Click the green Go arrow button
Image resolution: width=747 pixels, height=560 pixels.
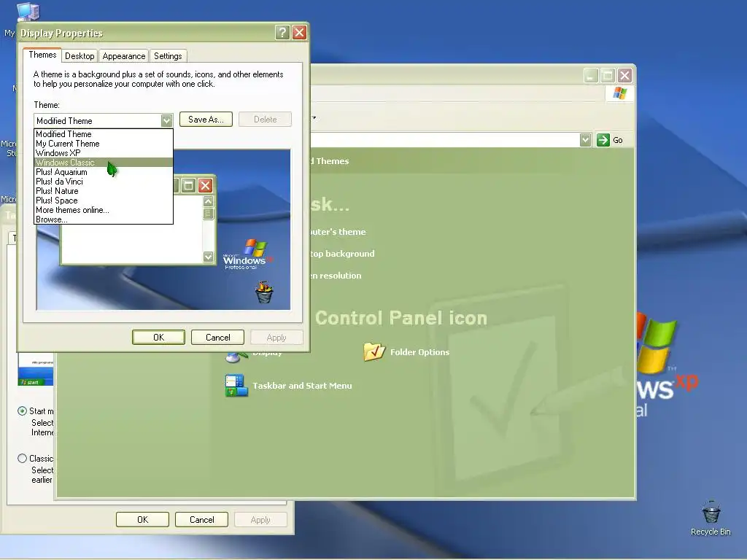pos(603,140)
